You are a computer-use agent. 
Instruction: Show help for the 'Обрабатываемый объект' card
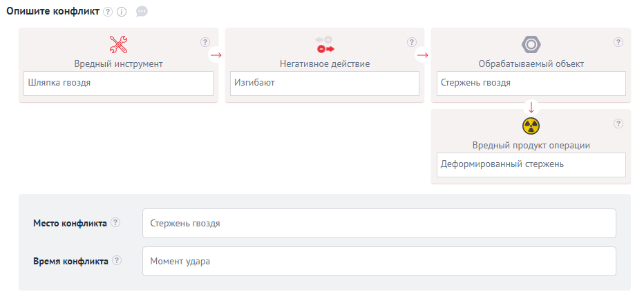point(618,42)
